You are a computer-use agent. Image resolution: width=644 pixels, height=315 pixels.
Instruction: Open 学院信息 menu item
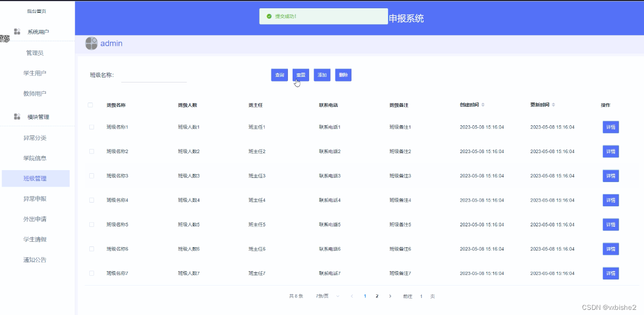35,158
